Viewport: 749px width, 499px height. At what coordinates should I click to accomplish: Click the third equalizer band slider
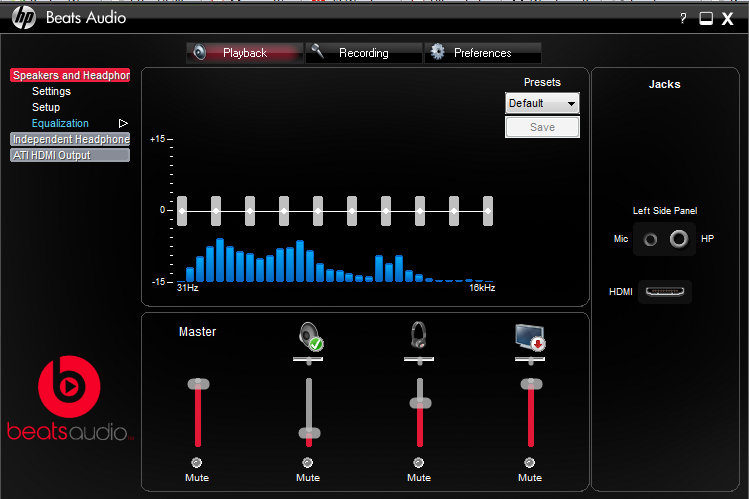coord(250,211)
